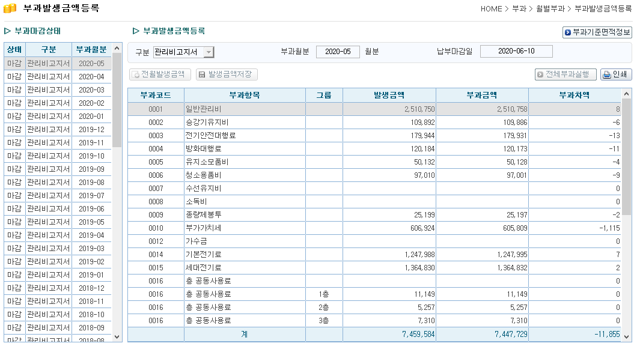Image resolution: width=637 pixels, height=364 pixels.
Task: Select the 2019-02 billing month row
Action: (x=58, y=262)
